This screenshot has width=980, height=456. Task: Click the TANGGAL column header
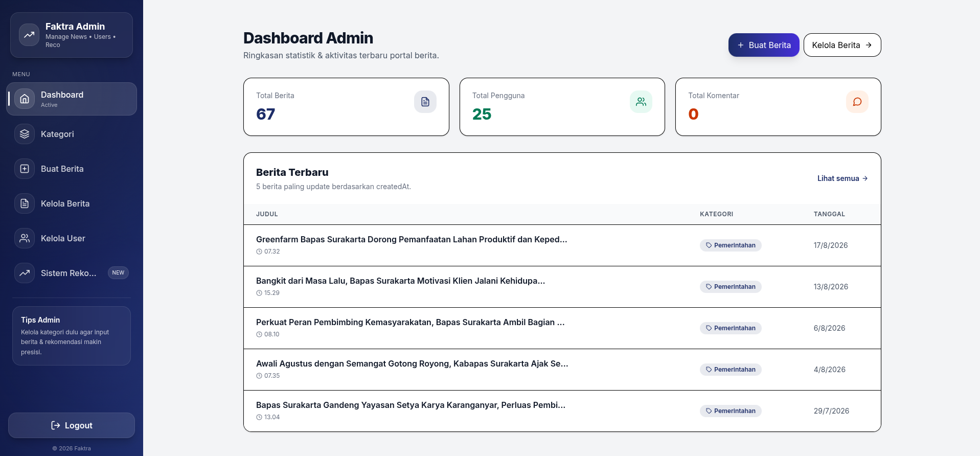click(829, 214)
